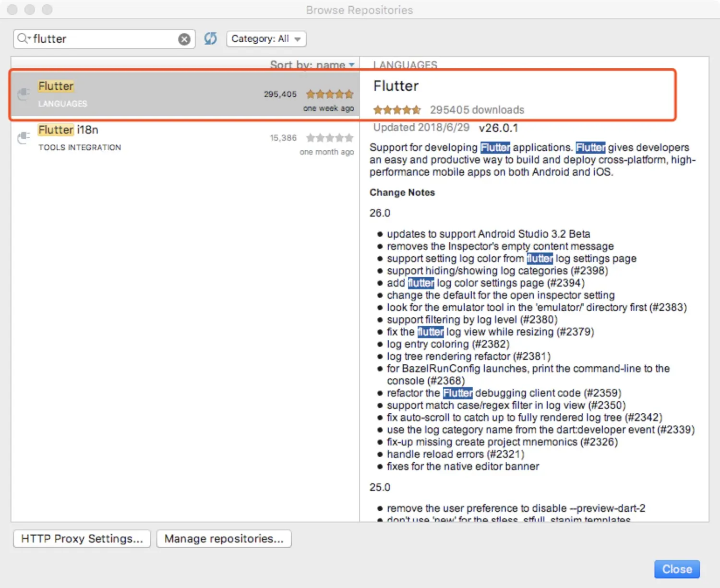This screenshot has height=588, width=720.
Task: Open Manage repositories dialog
Action: [224, 539]
